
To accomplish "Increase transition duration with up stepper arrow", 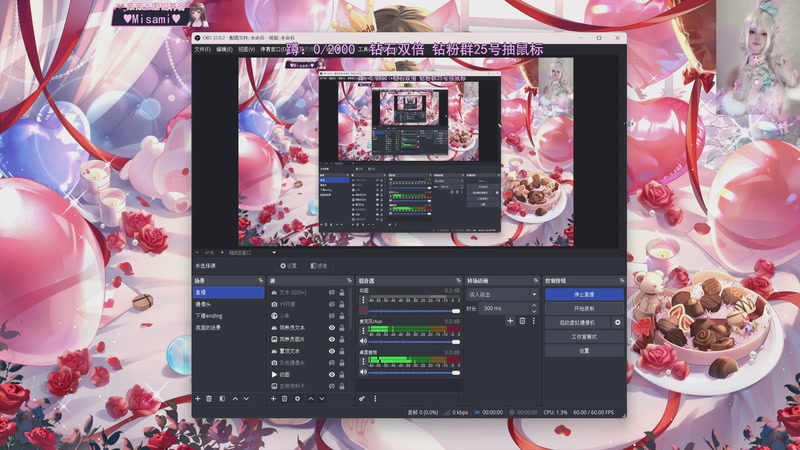I will [x=534, y=306].
